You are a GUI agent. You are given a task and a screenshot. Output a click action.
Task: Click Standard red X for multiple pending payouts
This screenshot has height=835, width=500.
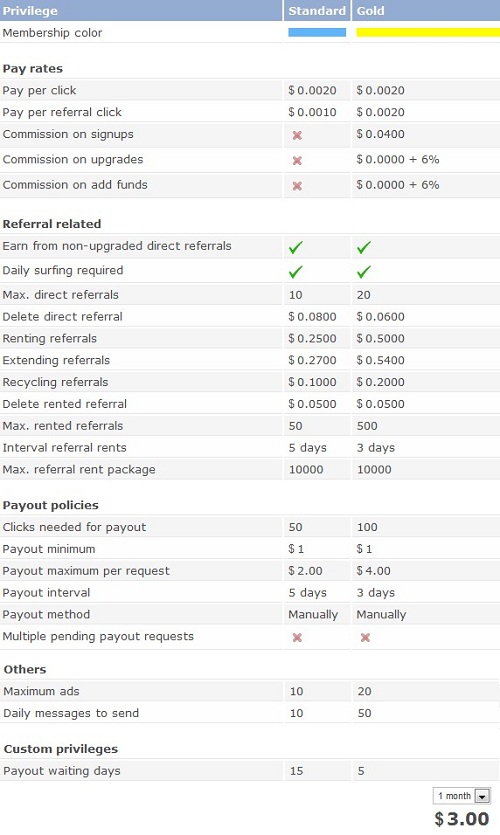point(297,637)
